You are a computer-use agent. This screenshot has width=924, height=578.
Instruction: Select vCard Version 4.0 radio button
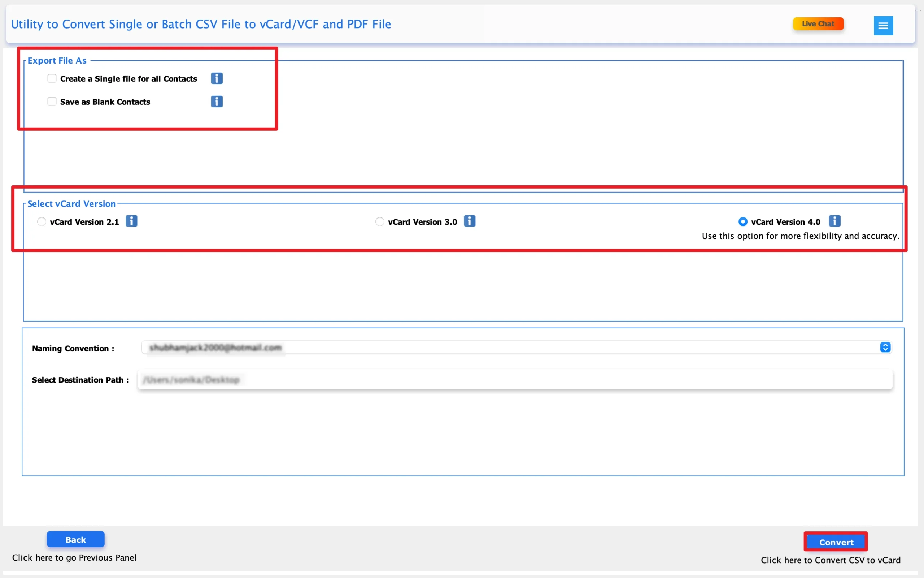click(743, 222)
